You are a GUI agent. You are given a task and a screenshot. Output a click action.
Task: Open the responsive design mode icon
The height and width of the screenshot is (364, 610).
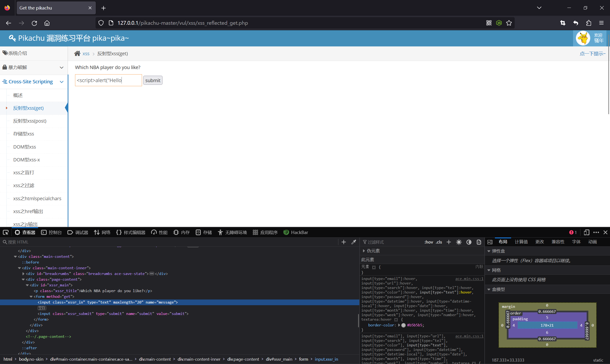tap(586, 232)
